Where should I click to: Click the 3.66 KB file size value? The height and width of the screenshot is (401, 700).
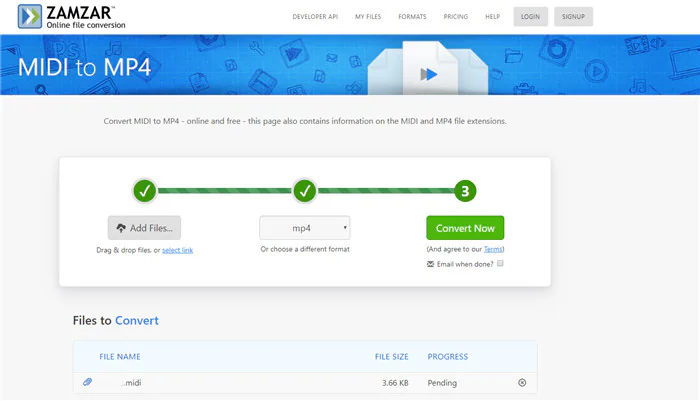pyautogui.click(x=395, y=383)
